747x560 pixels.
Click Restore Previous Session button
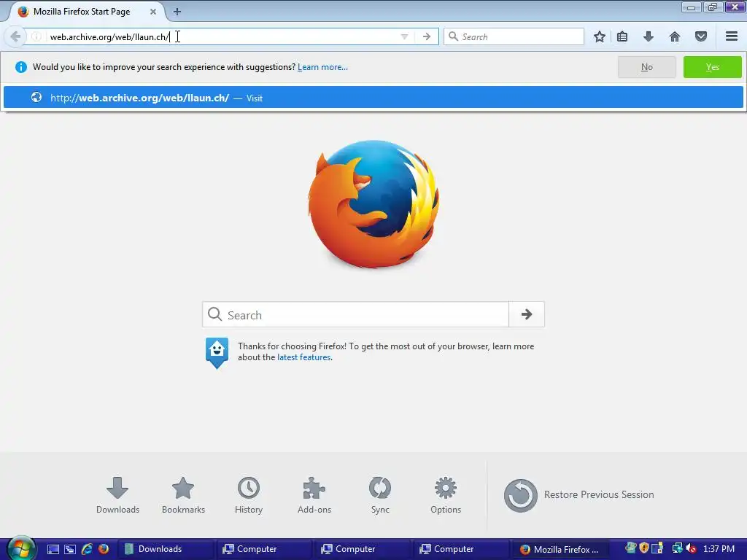click(578, 495)
